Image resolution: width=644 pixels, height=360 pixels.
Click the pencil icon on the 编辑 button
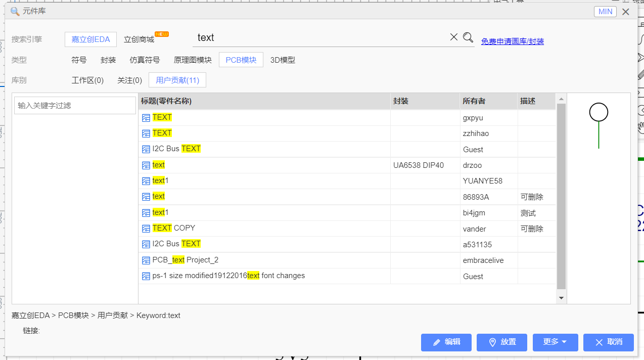435,342
